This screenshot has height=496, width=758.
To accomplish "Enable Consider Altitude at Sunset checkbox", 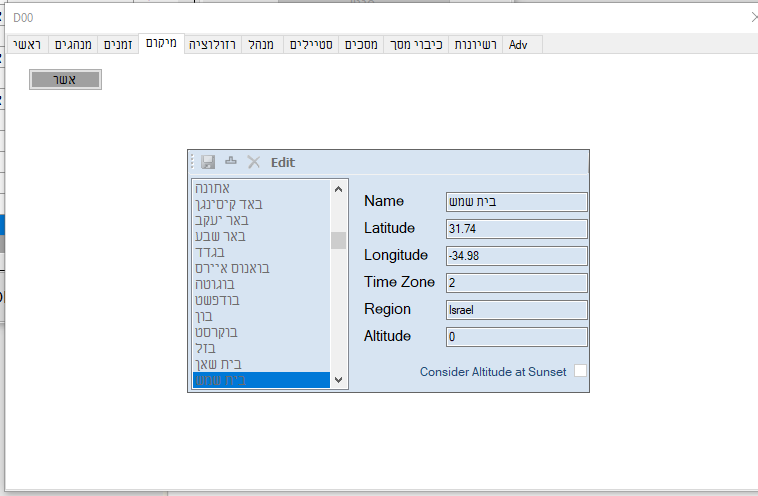I will [580, 371].
